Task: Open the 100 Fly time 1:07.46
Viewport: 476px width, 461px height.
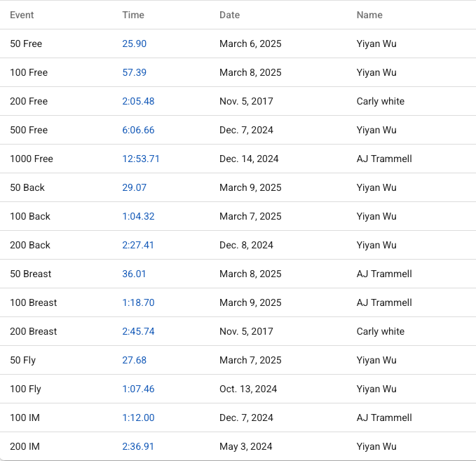Action: coord(138,389)
